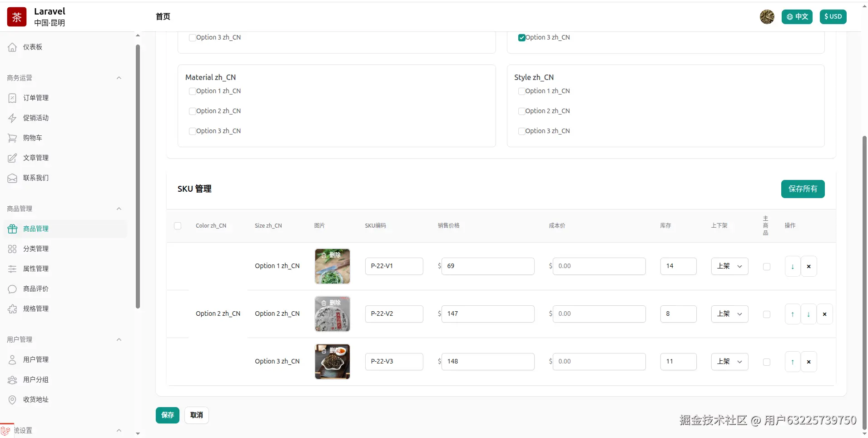Viewport: 868px width, 438px height.
Task: Click the 取消 button
Action: pyautogui.click(x=197, y=415)
